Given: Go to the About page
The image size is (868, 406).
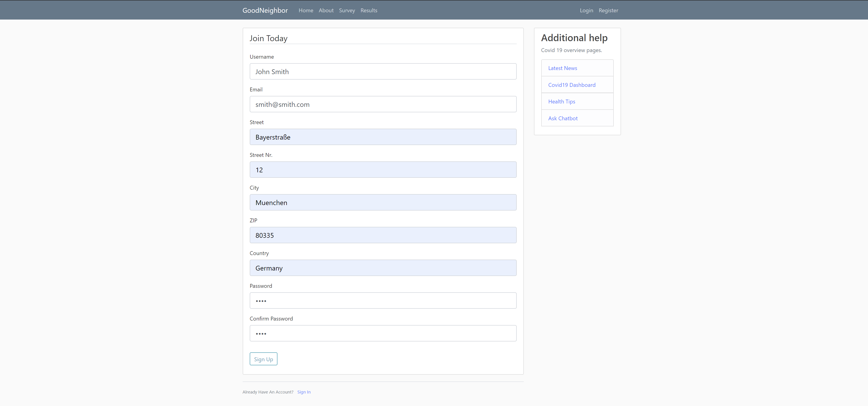Looking at the screenshot, I should point(326,10).
